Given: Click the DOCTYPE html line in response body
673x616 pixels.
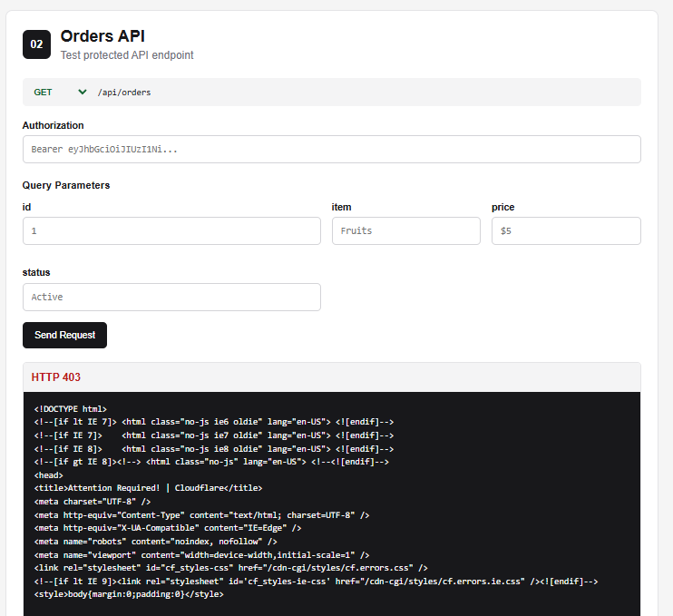Looking at the screenshot, I should pyautogui.click(x=71, y=408).
